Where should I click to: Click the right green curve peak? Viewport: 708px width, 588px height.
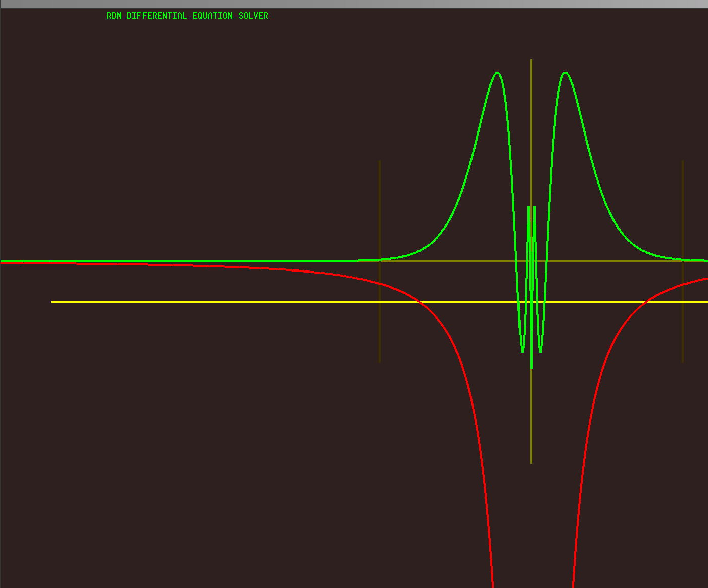[x=565, y=73]
